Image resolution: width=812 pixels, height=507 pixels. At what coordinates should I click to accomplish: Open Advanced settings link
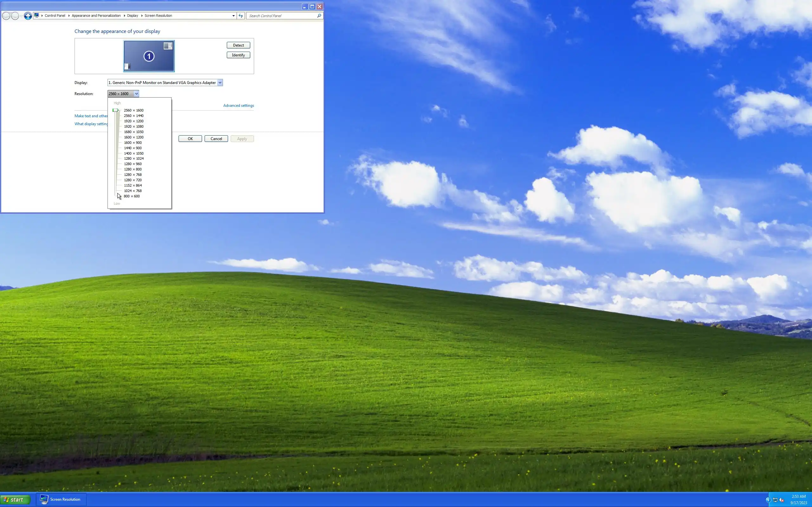click(238, 106)
